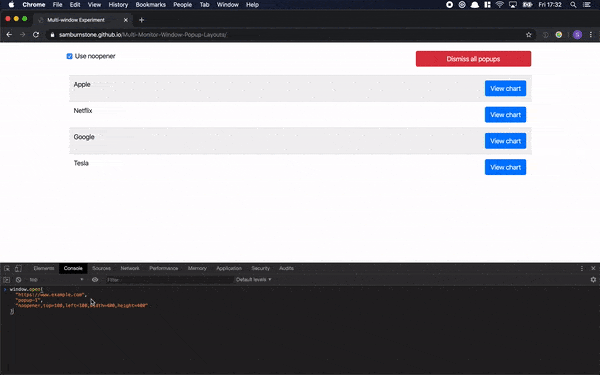
Task: Bookmark this page with the star icon
Action: coord(529,34)
